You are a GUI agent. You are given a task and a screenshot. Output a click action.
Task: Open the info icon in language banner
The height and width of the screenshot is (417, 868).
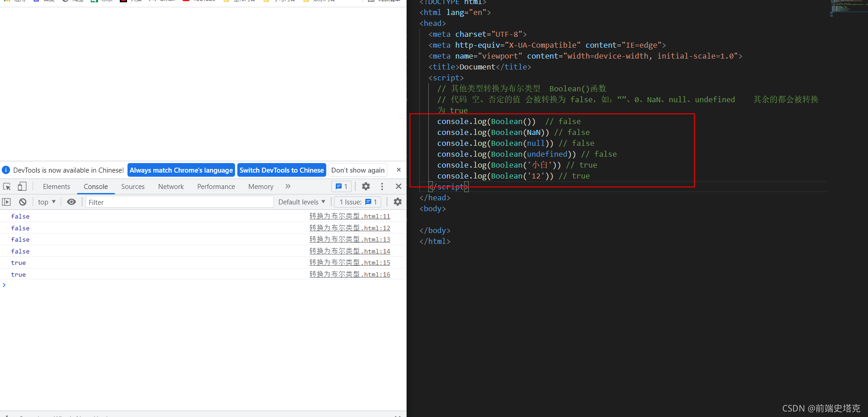click(6, 170)
